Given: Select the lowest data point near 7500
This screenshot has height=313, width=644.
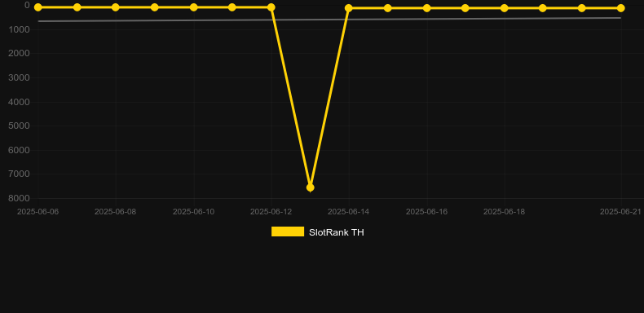Looking at the screenshot, I should pos(310,187).
